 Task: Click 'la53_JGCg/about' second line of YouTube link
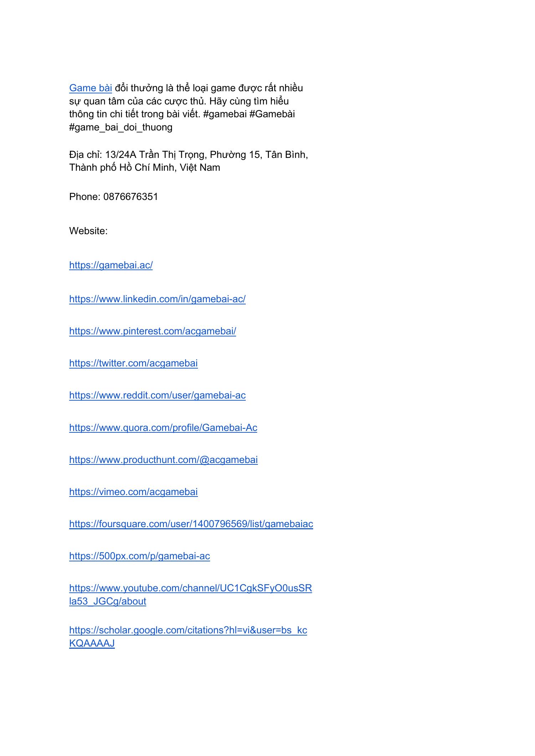coord(108,601)
